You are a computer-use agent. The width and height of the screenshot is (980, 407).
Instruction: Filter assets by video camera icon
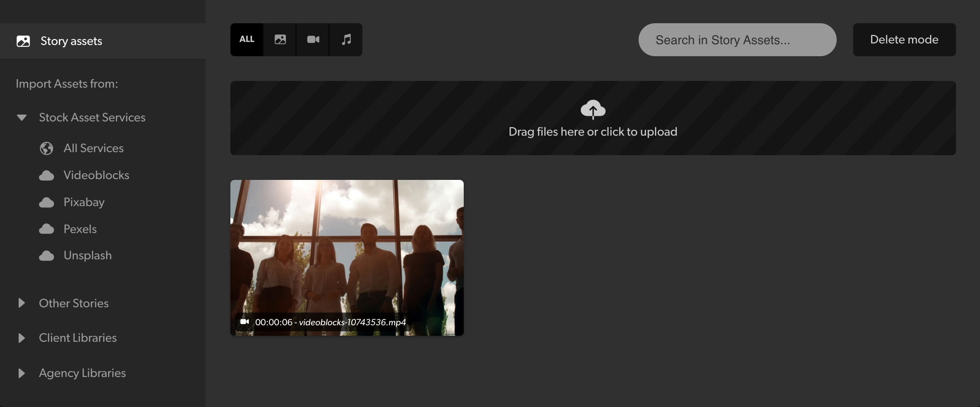(x=313, y=39)
